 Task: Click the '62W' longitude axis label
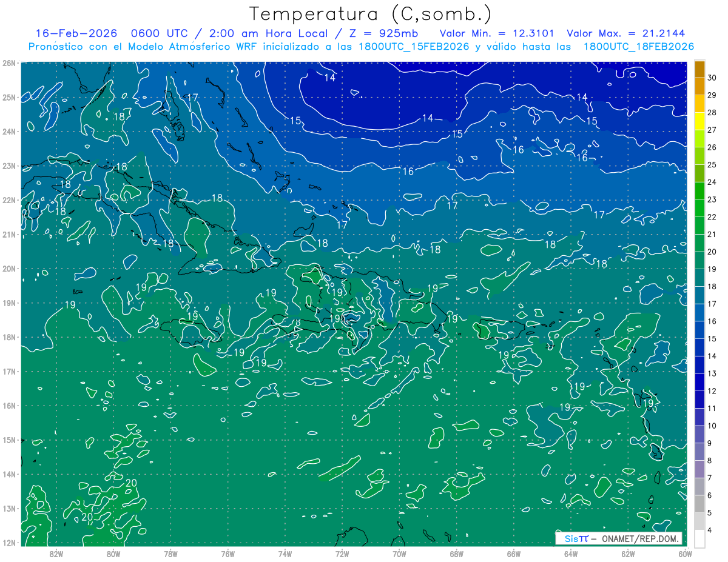628,553
